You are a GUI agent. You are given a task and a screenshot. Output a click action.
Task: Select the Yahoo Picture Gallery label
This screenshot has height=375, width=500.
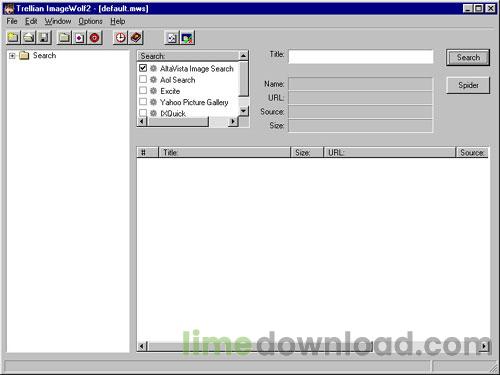click(x=194, y=102)
